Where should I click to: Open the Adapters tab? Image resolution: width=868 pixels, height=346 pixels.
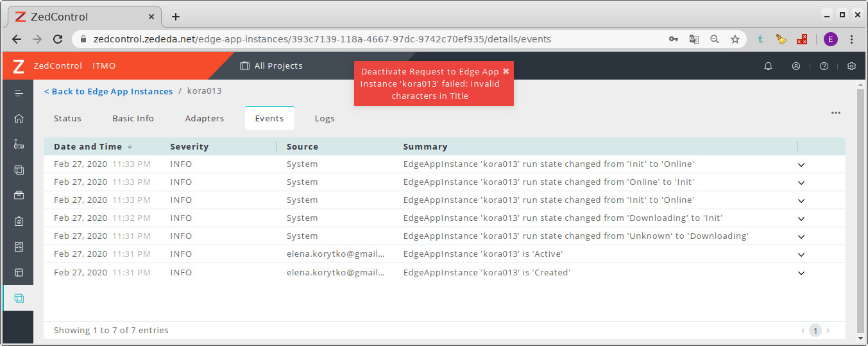click(x=204, y=118)
